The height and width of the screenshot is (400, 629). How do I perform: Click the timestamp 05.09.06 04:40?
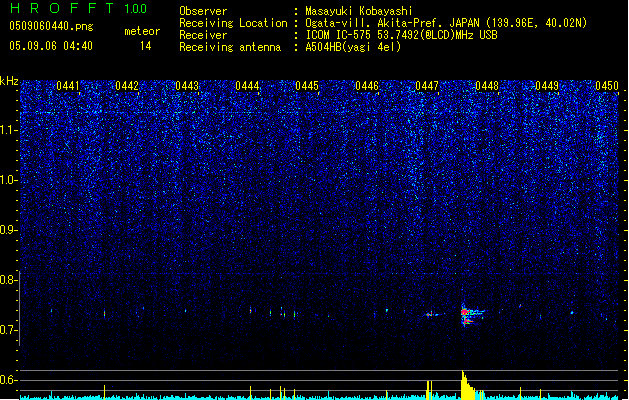[51, 46]
